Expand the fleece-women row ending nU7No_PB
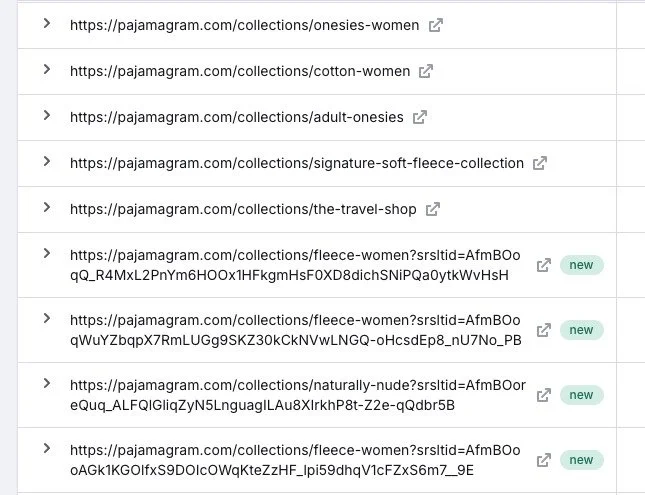The width and height of the screenshot is (645, 495). click(x=47, y=318)
